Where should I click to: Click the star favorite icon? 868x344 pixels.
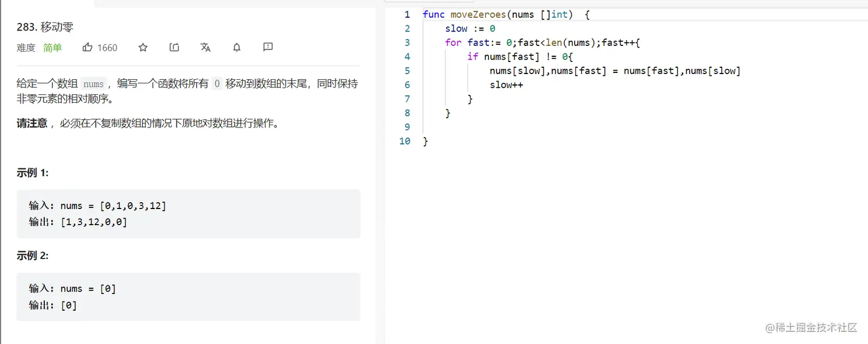[x=143, y=47]
